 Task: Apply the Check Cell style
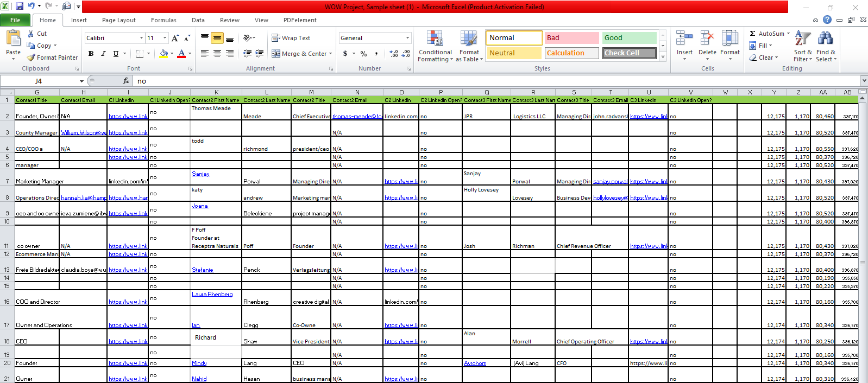(629, 53)
